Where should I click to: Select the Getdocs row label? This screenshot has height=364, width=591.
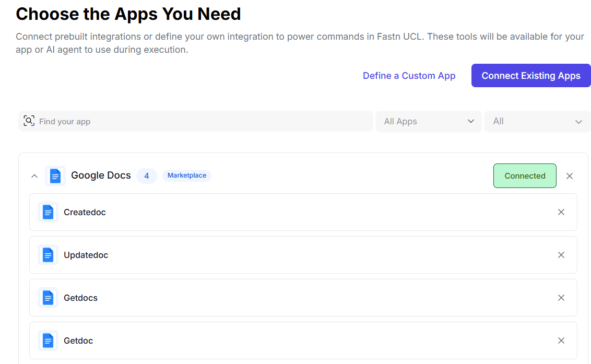tap(80, 298)
